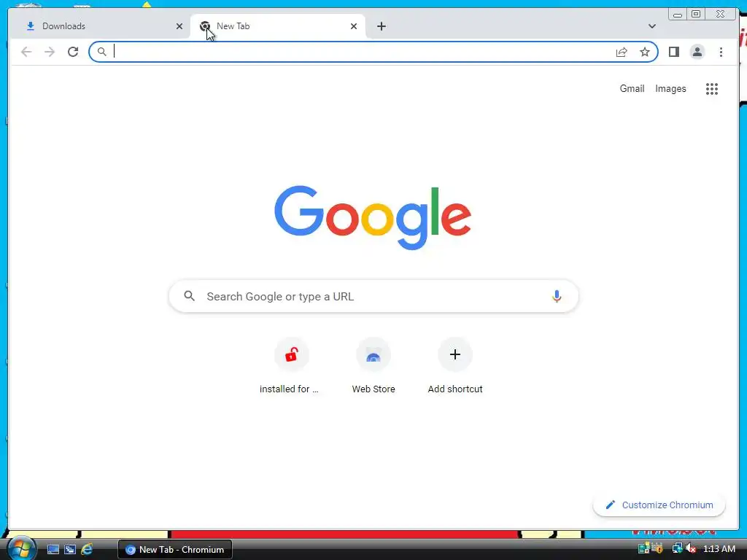Go forward to next page

pos(50,52)
